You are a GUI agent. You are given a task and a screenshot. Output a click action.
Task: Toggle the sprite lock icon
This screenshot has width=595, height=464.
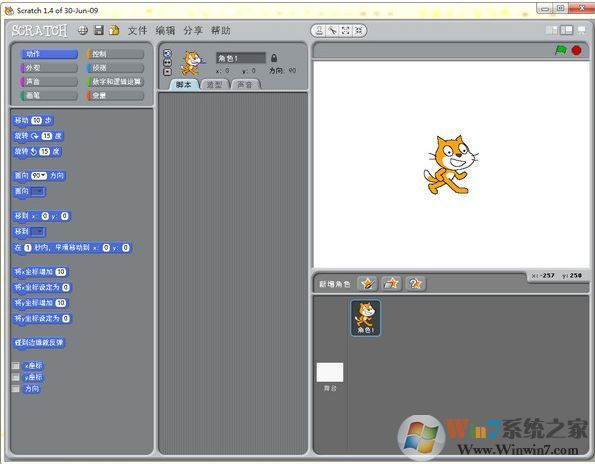pos(274,58)
